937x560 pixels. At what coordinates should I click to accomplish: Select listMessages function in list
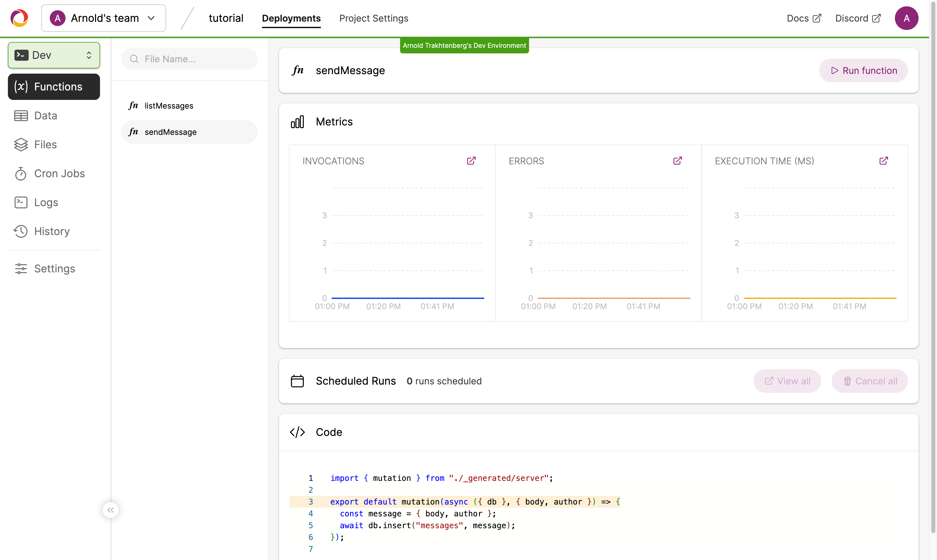point(168,106)
